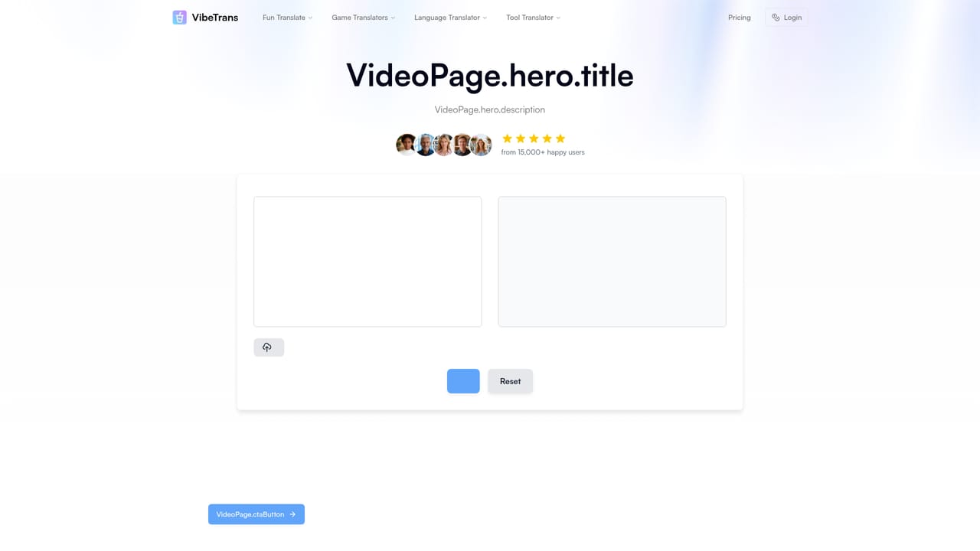Click the Login button
Viewport: 980px width, 551px height.
pos(786,18)
